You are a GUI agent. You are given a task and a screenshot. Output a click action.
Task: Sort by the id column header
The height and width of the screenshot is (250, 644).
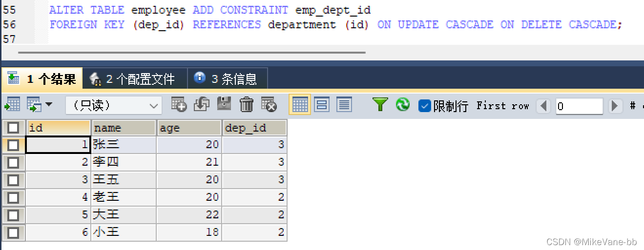58,128
